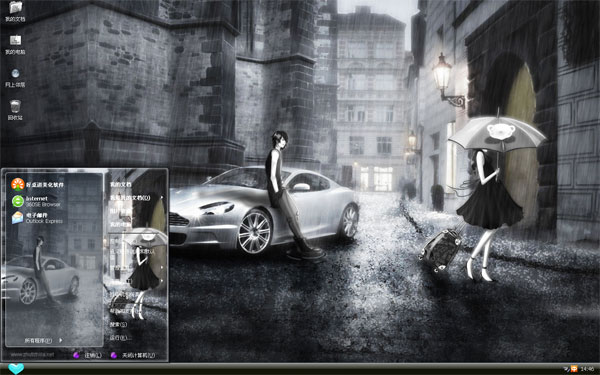Click the 注销(L) log off button
This screenshot has height=375, width=600.
click(93, 355)
